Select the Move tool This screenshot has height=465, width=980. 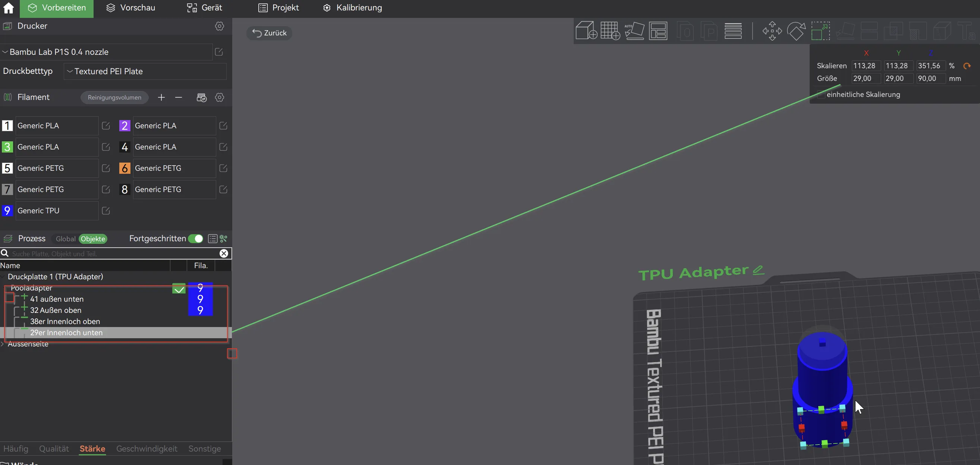[x=772, y=31]
